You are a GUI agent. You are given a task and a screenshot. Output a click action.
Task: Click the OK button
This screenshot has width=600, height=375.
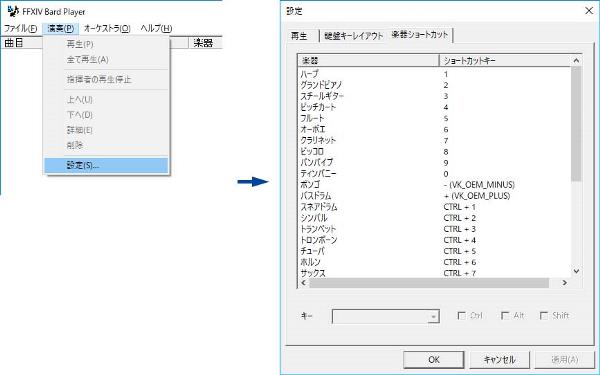434,360
